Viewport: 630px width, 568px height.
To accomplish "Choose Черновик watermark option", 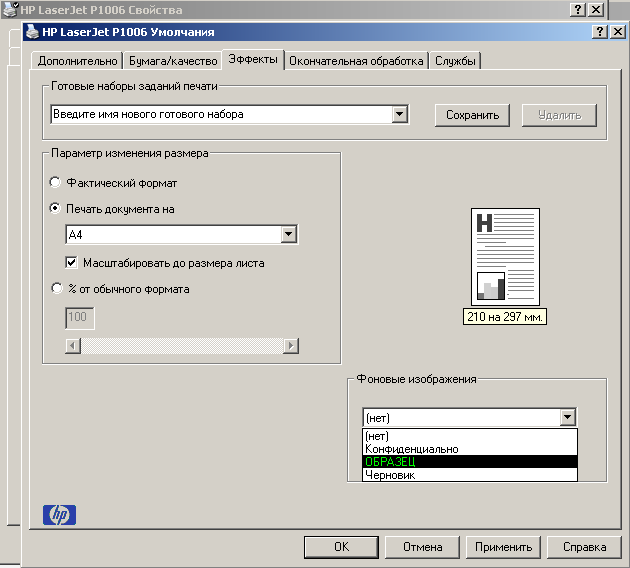I will click(470, 474).
